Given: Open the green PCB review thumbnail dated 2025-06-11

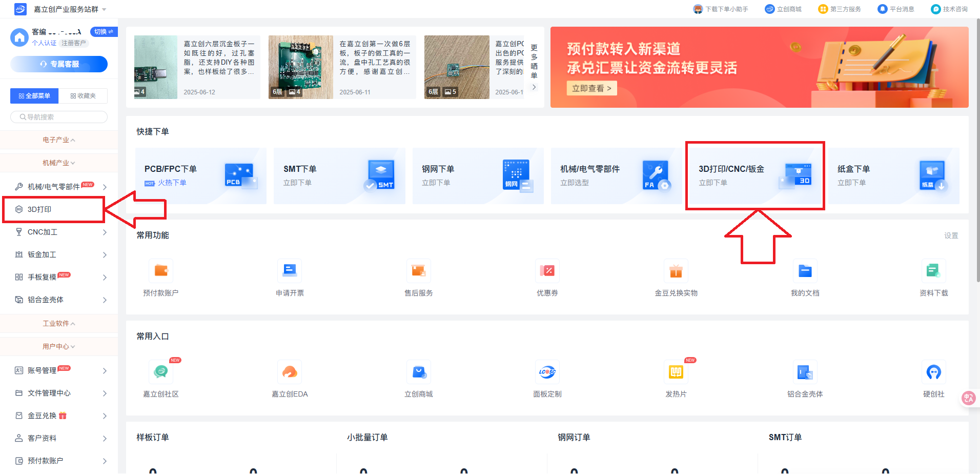Looking at the screenshot, I should pyautogui.click(x=301, y=67).
